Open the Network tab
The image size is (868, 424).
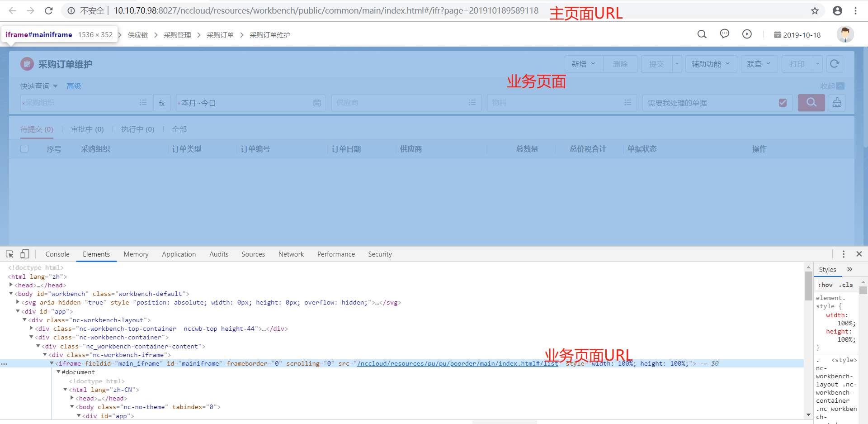pyautogui.click(x=291, y=254)
